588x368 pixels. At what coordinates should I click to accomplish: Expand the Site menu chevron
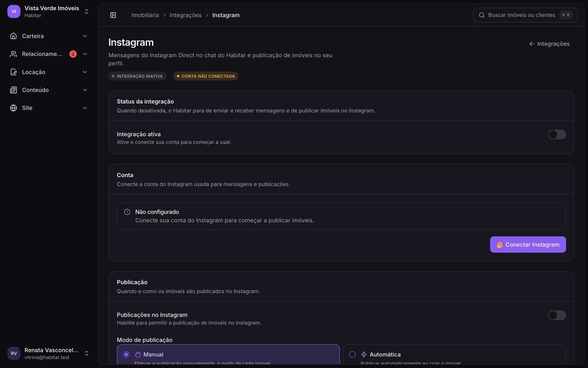(85, 108)
